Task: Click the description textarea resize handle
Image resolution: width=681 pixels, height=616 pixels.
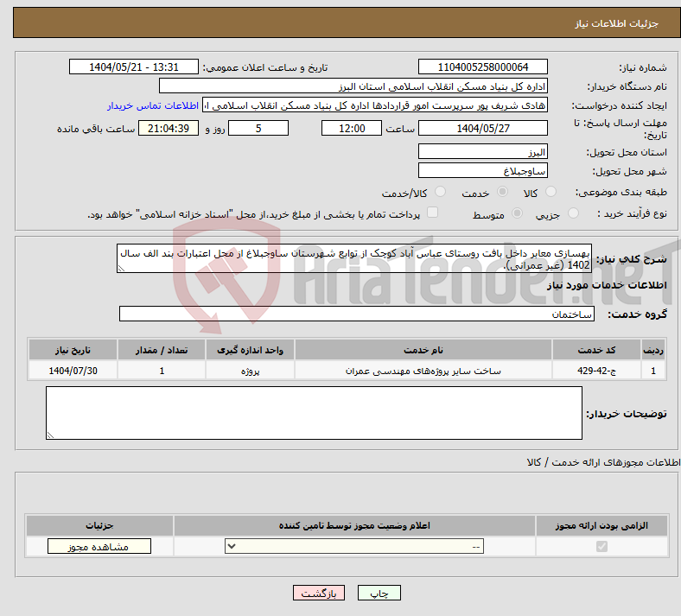Action: (x=121, y=269)
